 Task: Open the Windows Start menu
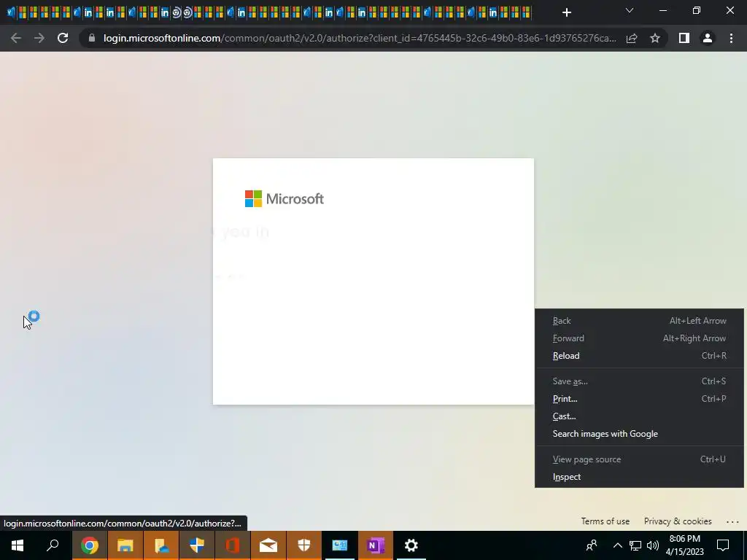[18, 545]
